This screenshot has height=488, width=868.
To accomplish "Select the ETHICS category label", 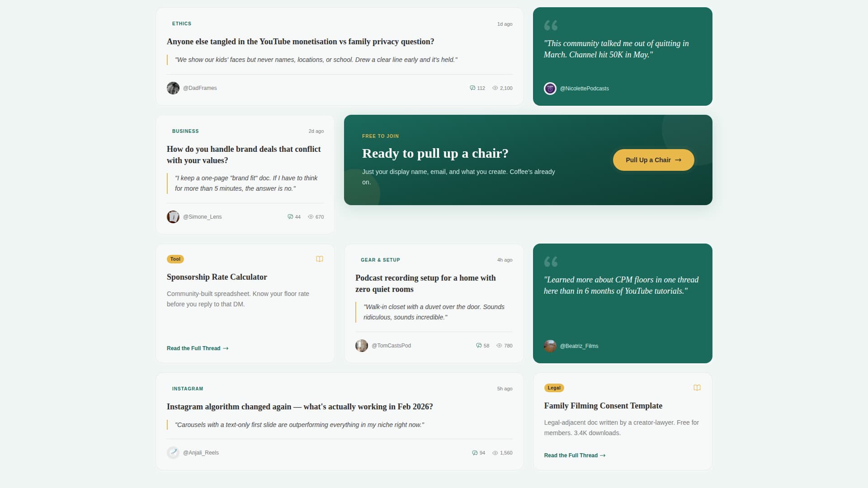I will click(181, 23).
